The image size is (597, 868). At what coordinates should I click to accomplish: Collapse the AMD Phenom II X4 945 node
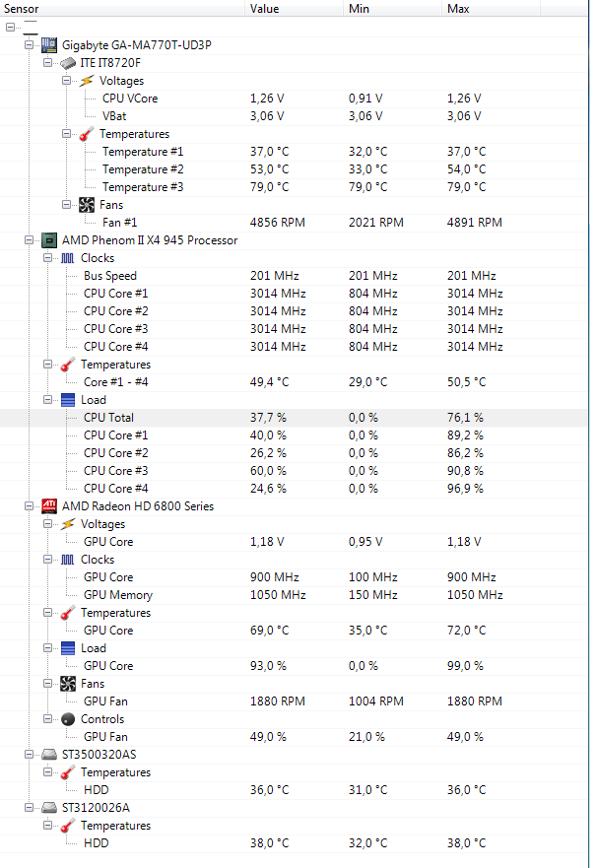click(x=29, y=240)
